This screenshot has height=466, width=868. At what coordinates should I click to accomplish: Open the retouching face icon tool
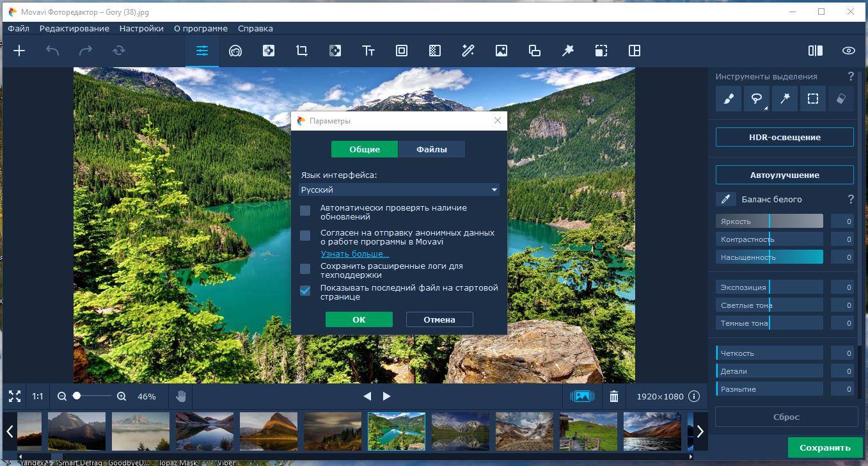click(x=235, y=51)
